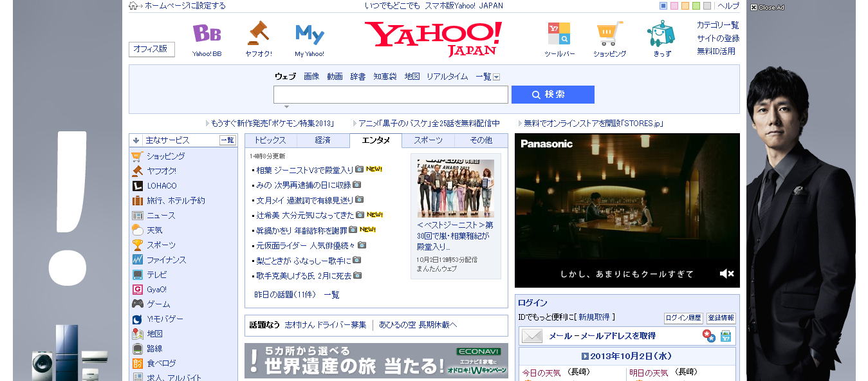Click the arrow below the search box
The image size is (868, 381).
coord(286,107)
